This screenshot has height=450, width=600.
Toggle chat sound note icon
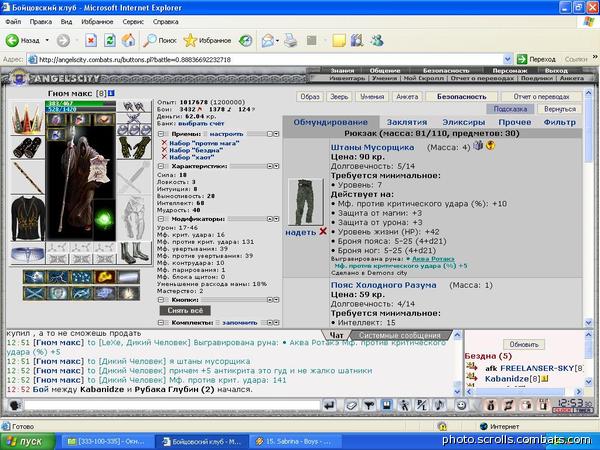[x=440, y=405]
